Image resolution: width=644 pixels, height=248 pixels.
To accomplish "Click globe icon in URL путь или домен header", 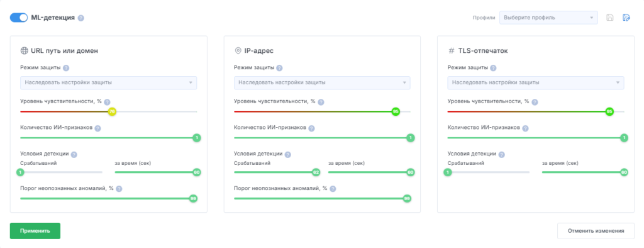I will tap(25, 51).
